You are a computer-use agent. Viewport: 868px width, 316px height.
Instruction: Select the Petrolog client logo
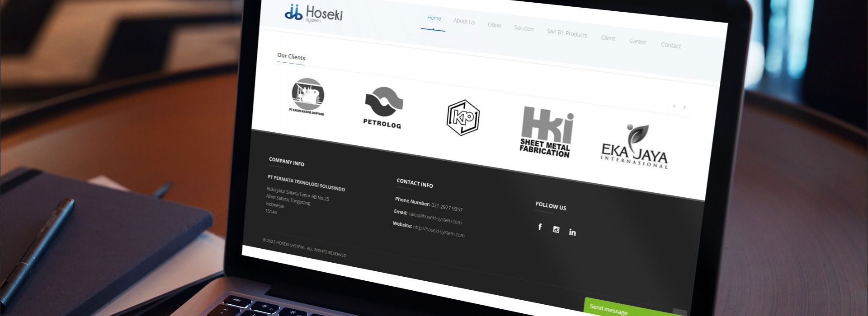(383, 108)
